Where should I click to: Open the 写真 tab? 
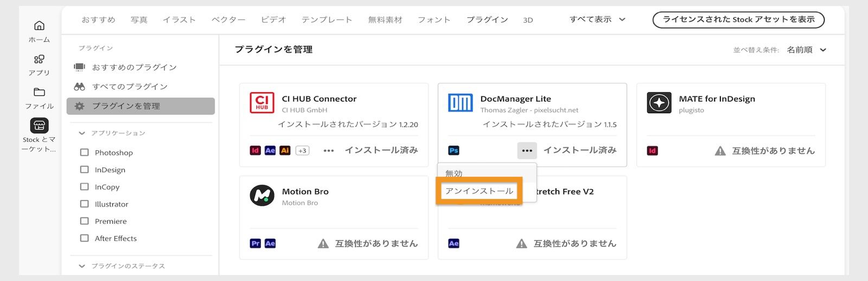(x=139, y=20)
